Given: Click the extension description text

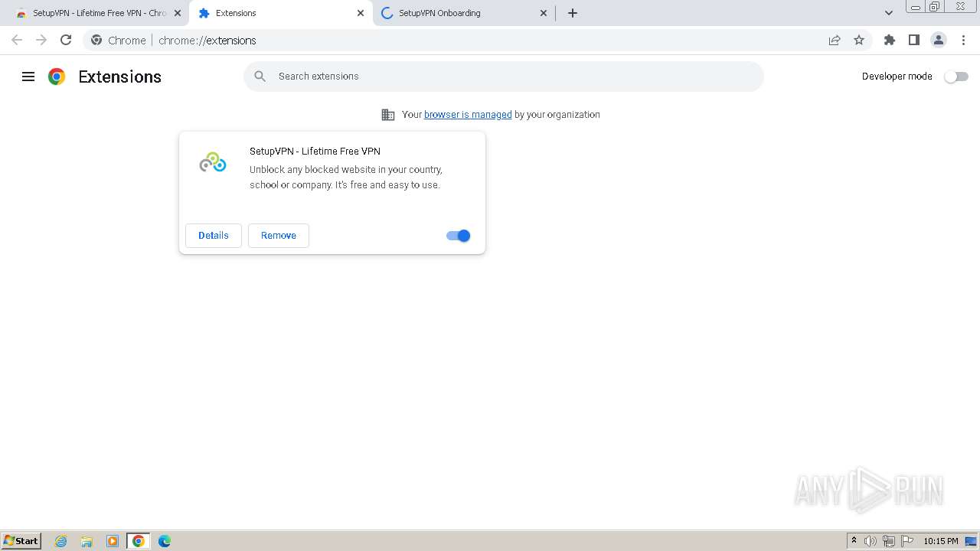Looking at the screenshot, I should [x=346, y=178].
